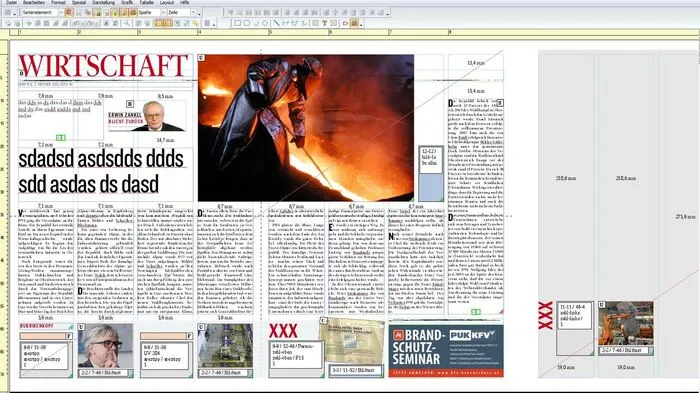Select the straight line tool

point(276,23)
